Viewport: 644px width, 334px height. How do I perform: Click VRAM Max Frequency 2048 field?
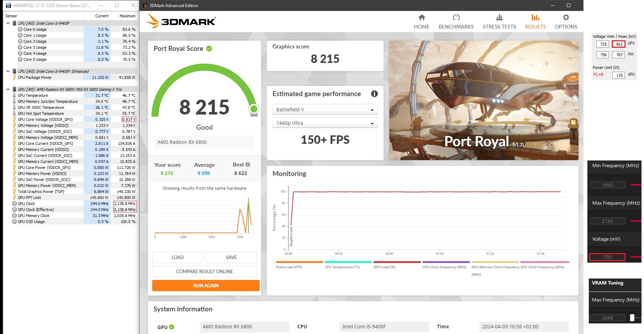(x=607, y=318)
